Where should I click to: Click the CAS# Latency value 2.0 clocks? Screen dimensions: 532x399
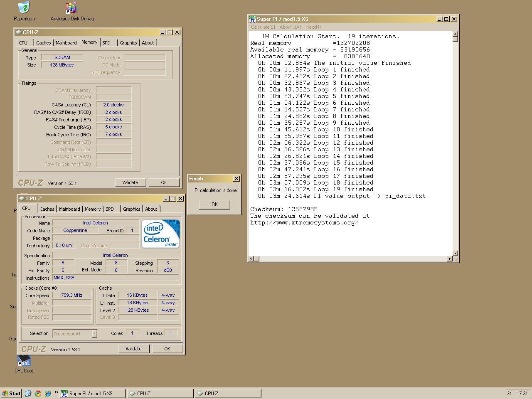(x=113, y=105)
